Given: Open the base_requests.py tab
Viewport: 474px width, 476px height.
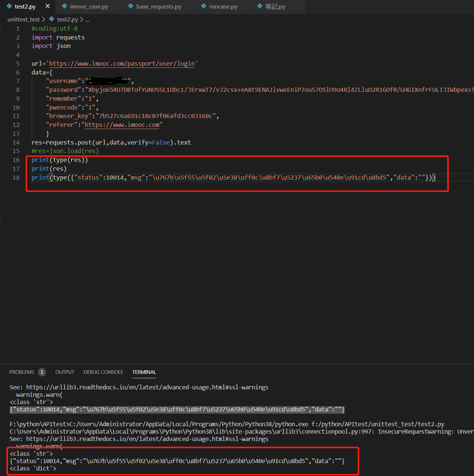Looking at the screenshot, I should click(158, 7).
